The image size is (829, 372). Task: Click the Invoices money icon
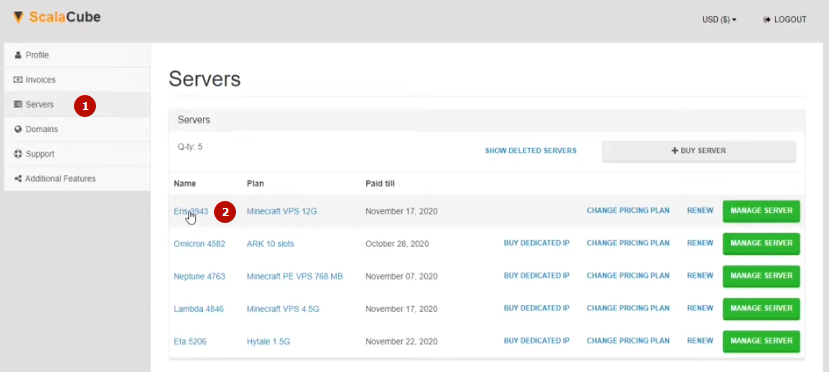18,80
